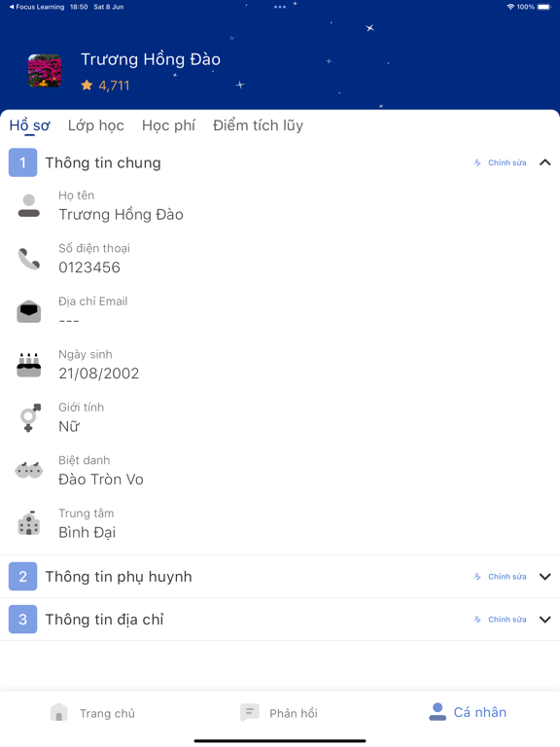This screenshot has height=747, width=560.
Task: Tap the phone icon beside Số điện thoại
Action: pyautogui.click(x=29, y=259)
